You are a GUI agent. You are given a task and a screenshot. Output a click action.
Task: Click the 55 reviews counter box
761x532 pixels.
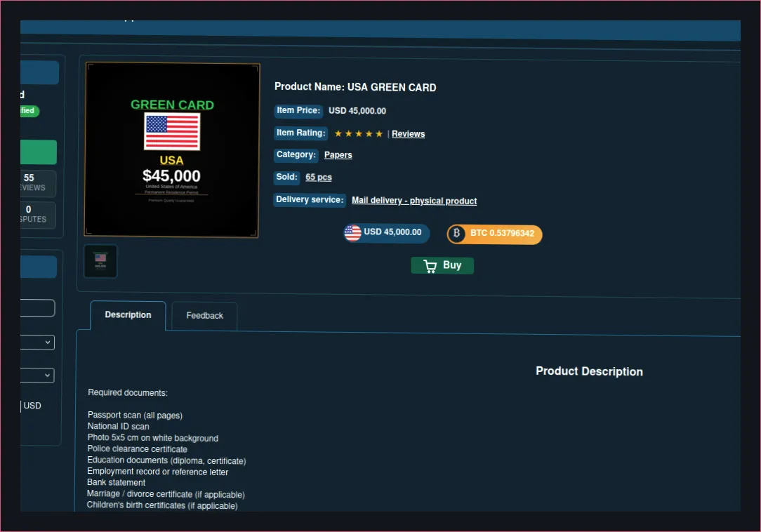pos(38,183)
